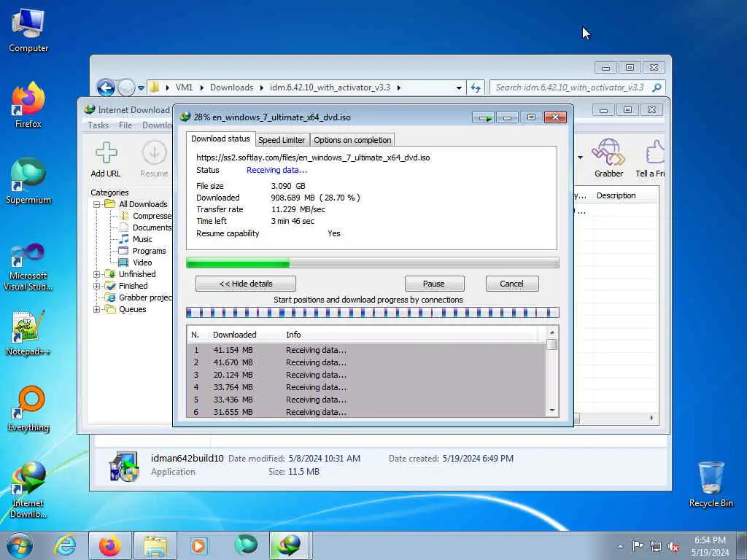The height and width of the screenshot is (560, 747).
Task: Collapse the All Downloads category tree
Action: [x=97, y=204]
